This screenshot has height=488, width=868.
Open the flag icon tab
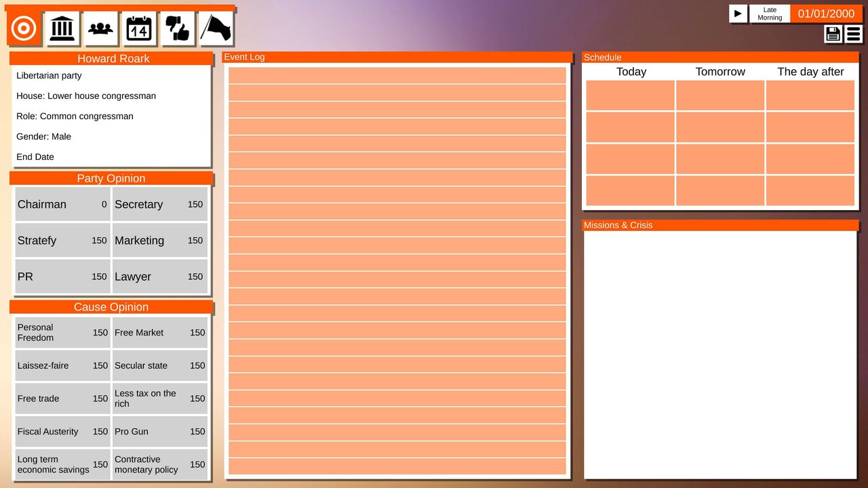coord(216,28)
